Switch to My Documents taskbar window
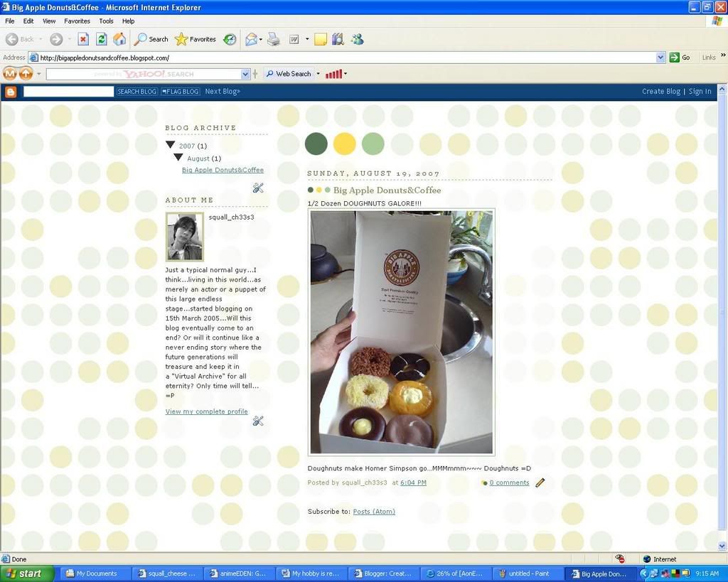 [x=96, y=573]
